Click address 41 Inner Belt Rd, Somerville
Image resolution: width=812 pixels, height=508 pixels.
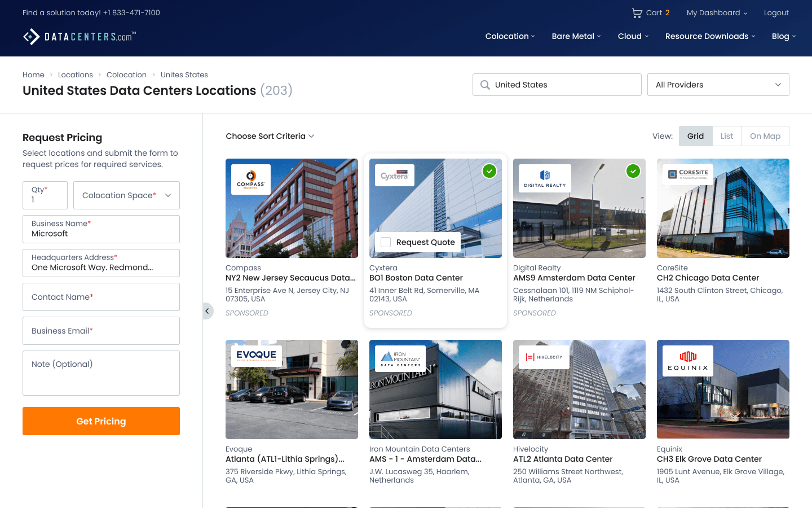(425, 295)
